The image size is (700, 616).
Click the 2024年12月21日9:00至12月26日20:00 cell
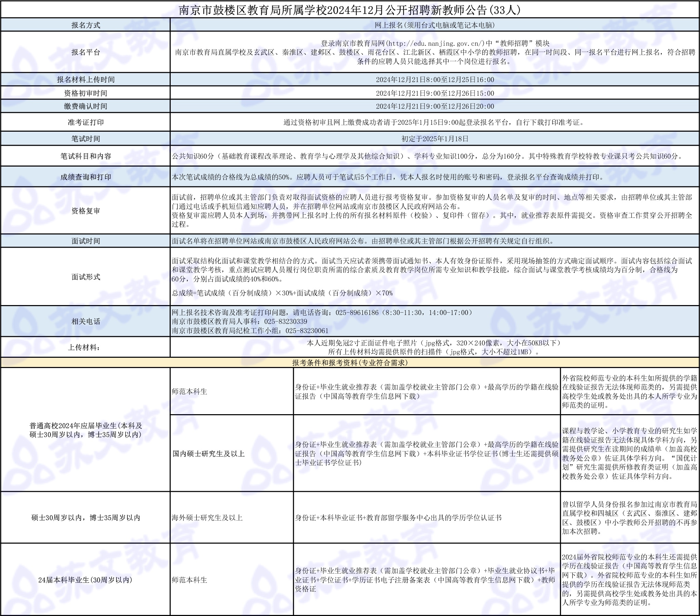click(x=435, y=106)
